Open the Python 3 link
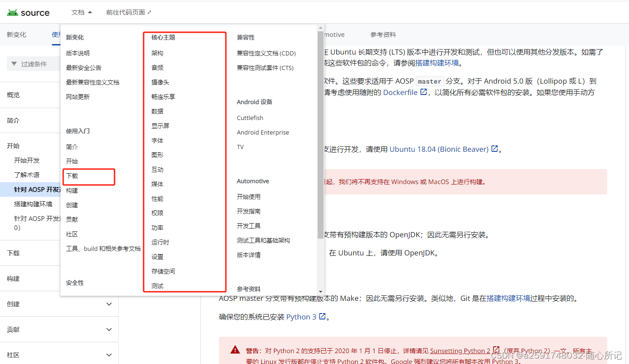 click(x=301, y=317)
